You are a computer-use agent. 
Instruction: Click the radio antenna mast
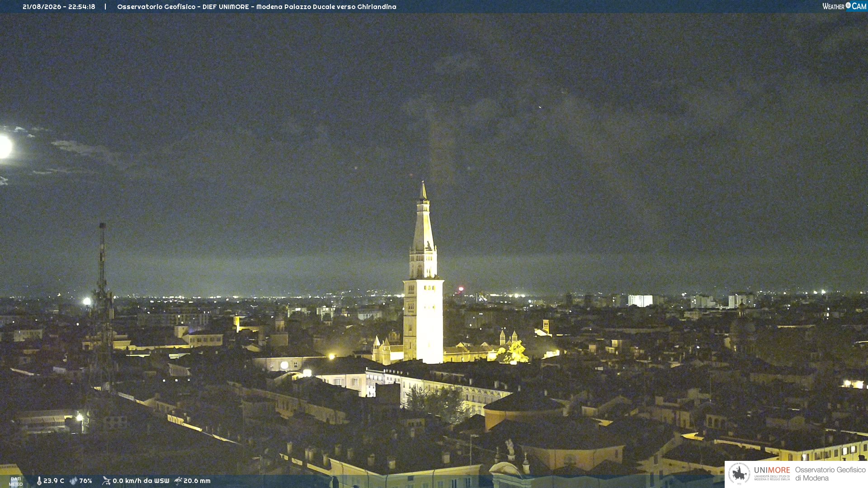point(103,307)
